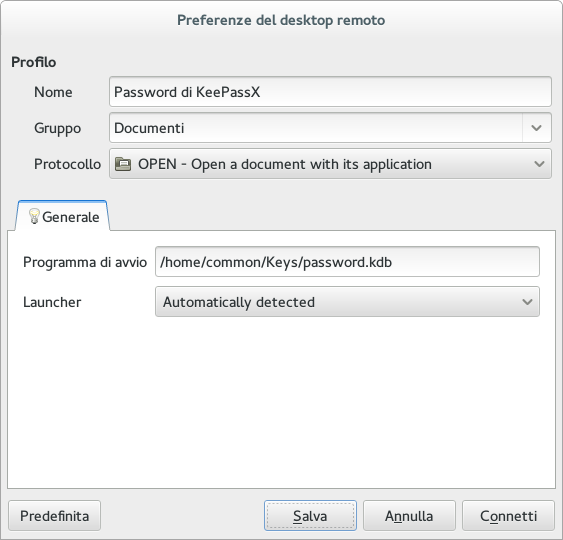
Task: Click the Connetti button
Action: tap(508, 516)
